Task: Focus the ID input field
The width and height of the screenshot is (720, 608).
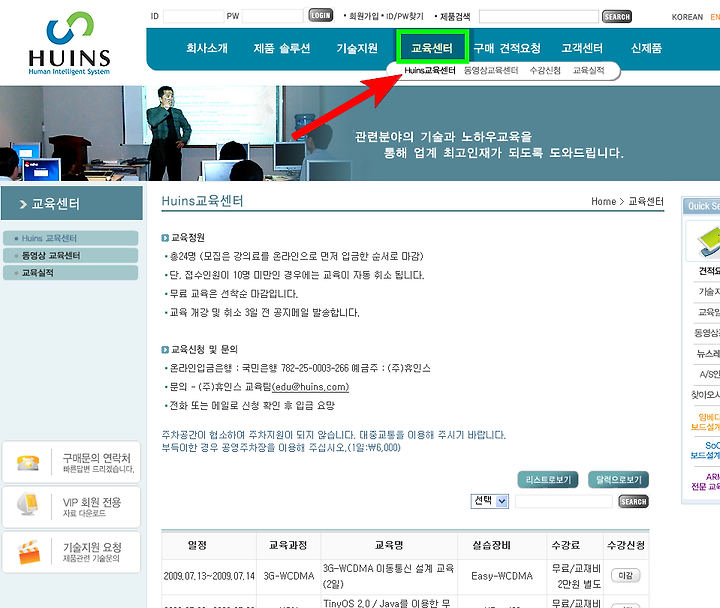Action: [x=193, y=17]
